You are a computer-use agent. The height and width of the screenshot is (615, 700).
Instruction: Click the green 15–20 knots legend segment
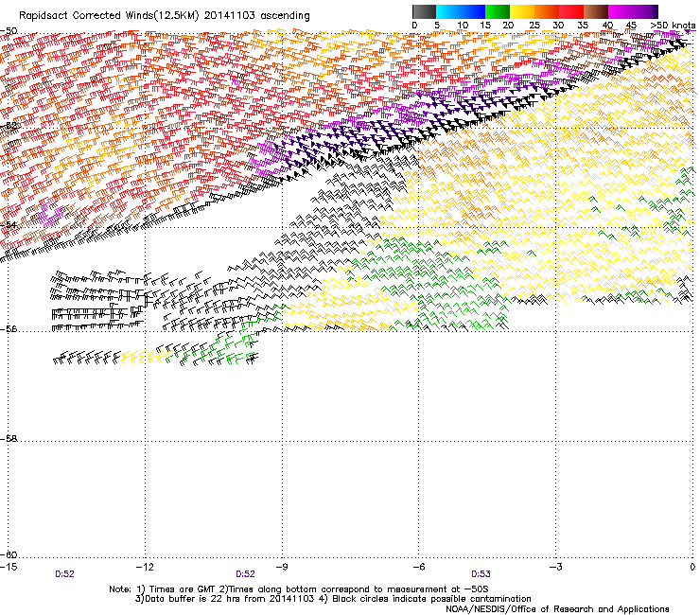pos(498,11)
